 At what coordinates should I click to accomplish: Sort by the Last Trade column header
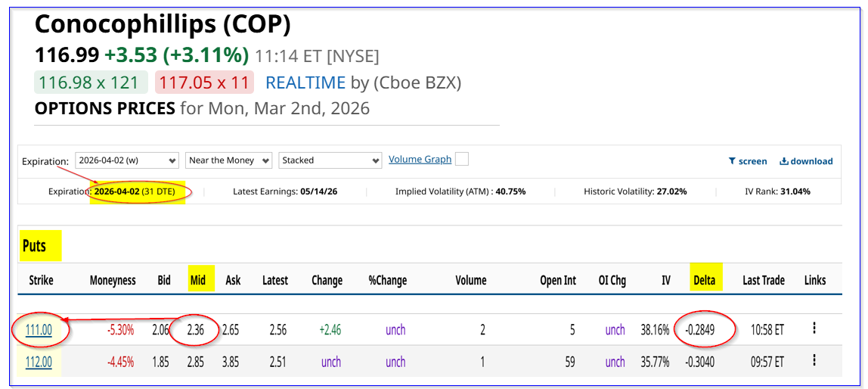(763, 280)
